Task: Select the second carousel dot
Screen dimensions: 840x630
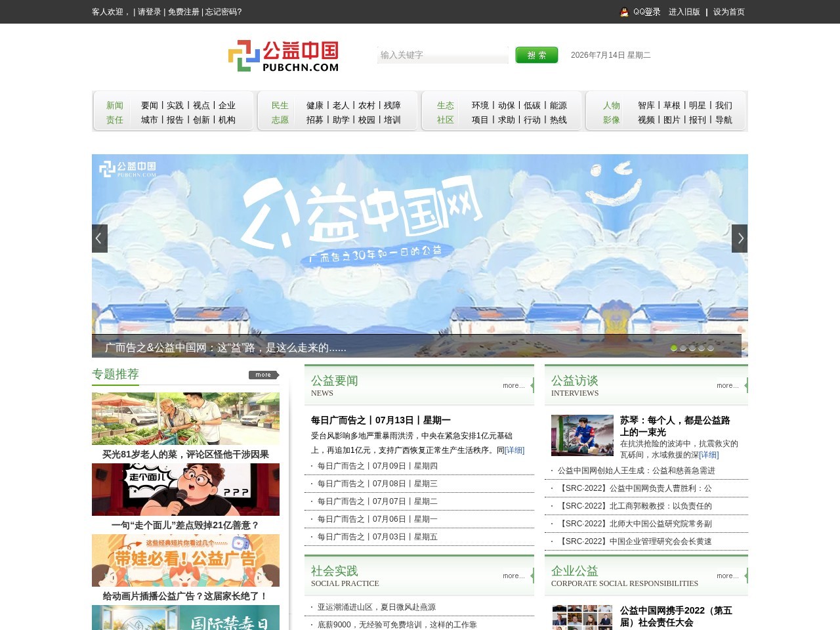Action: (683, 348)
